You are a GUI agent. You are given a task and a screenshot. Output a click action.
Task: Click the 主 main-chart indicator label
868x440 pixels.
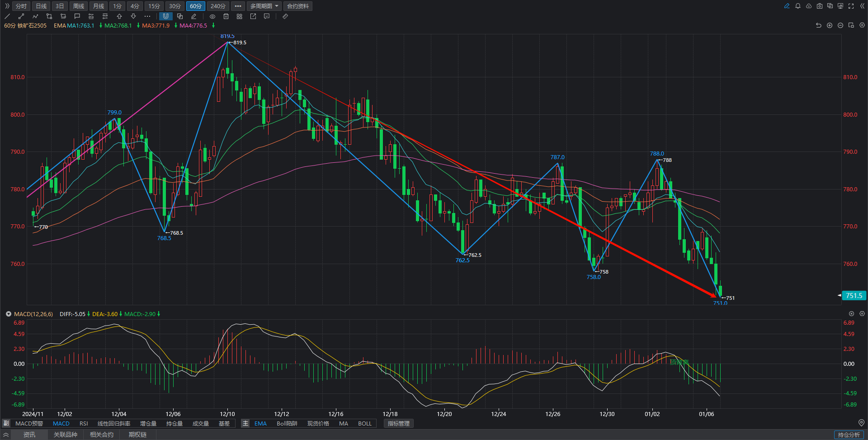(245, 424)
